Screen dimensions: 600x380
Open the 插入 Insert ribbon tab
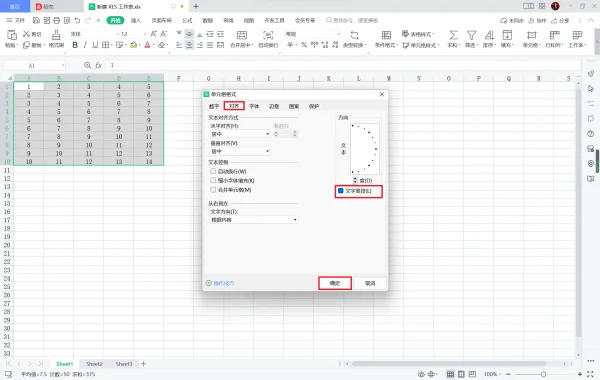click(136, 20)
